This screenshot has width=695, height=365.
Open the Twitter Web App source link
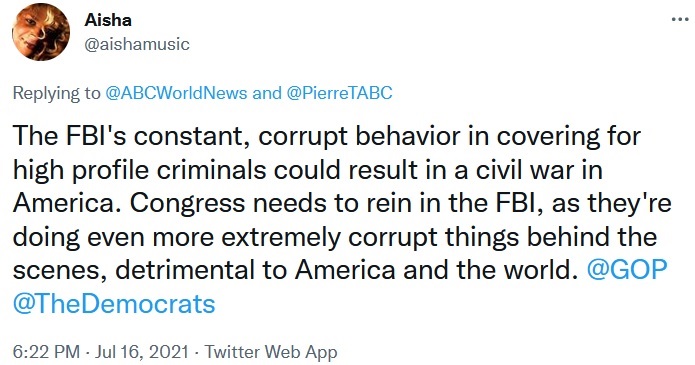[x=271, y=352]
